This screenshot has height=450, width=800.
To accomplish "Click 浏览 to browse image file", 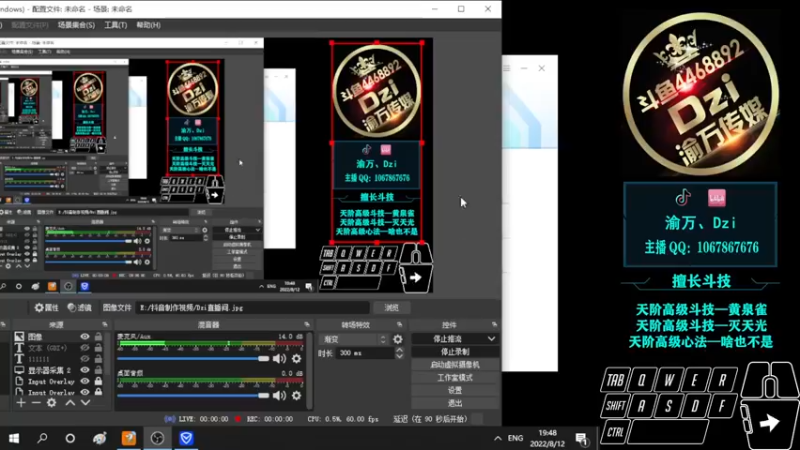I will point(392,308).
